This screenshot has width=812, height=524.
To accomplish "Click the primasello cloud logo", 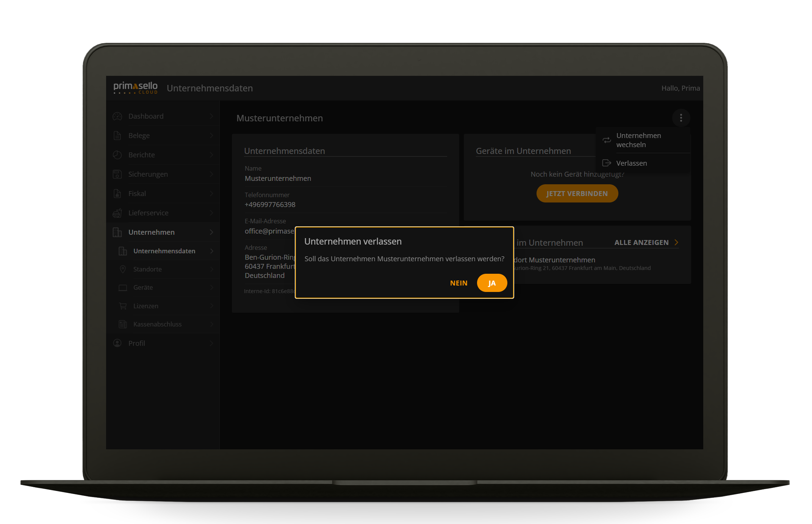I will point(135,88).
